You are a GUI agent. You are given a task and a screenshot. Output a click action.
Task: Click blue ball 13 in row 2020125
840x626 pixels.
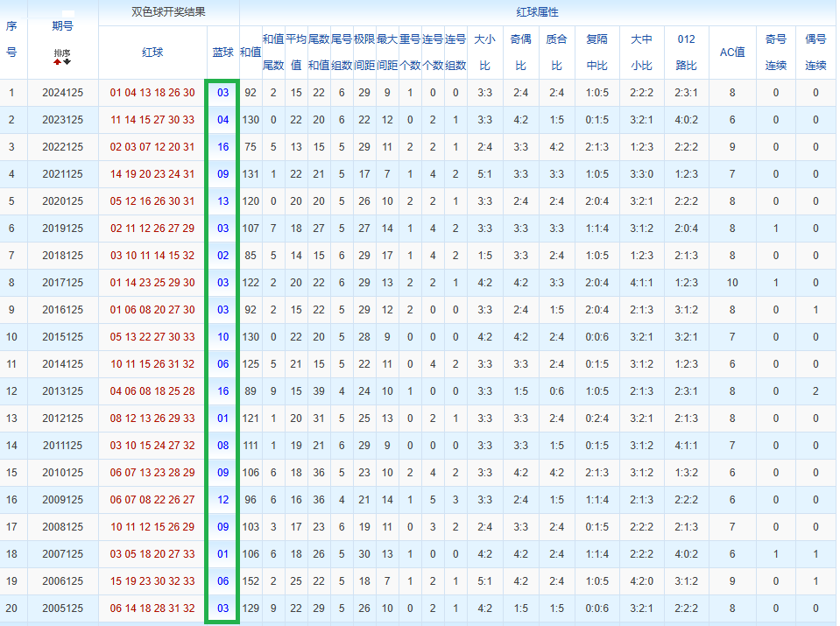(x=222, y=201)
